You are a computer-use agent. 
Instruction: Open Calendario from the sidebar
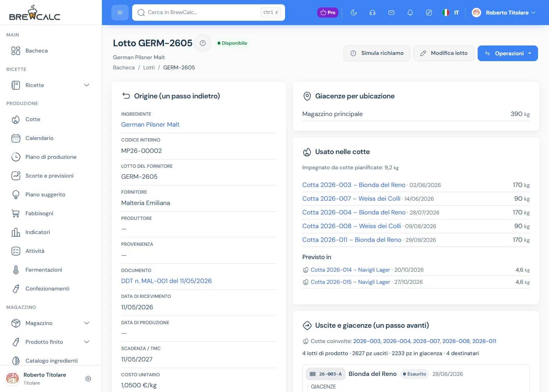coord(51,138)
